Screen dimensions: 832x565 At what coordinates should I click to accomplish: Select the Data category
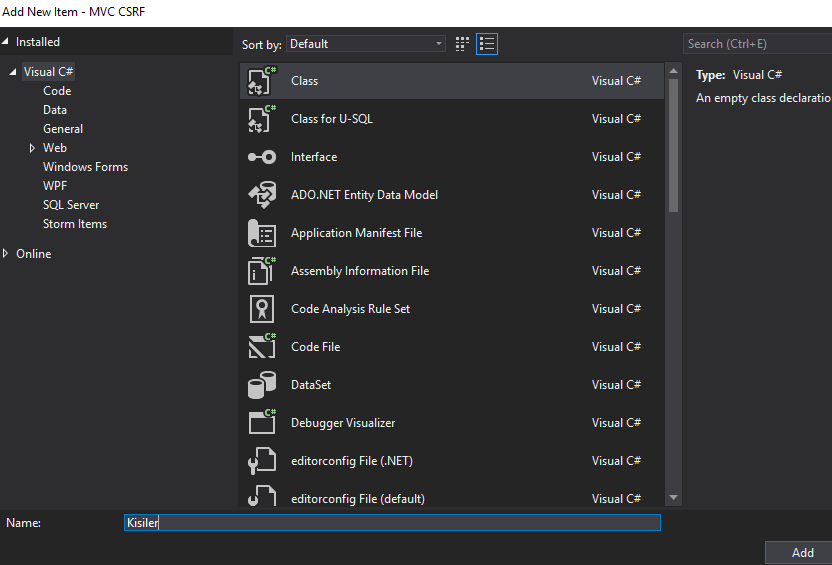pyautogui.click(x=55, y=110)
